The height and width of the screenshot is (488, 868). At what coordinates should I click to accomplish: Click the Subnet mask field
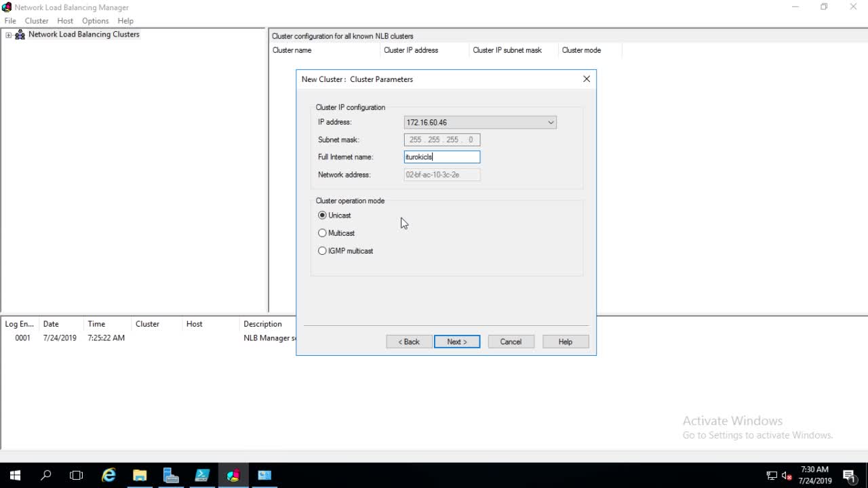click(x=442, y=140)
